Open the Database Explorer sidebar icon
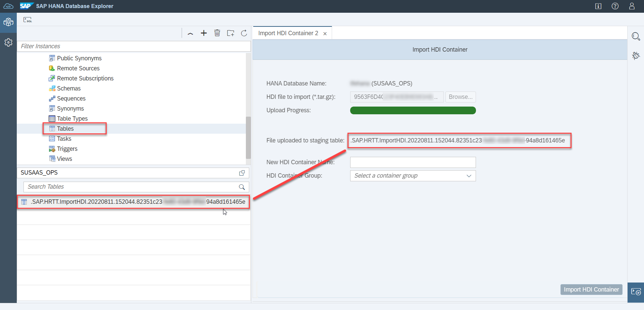Screen dimensions: 644x310 pos(8,22)
